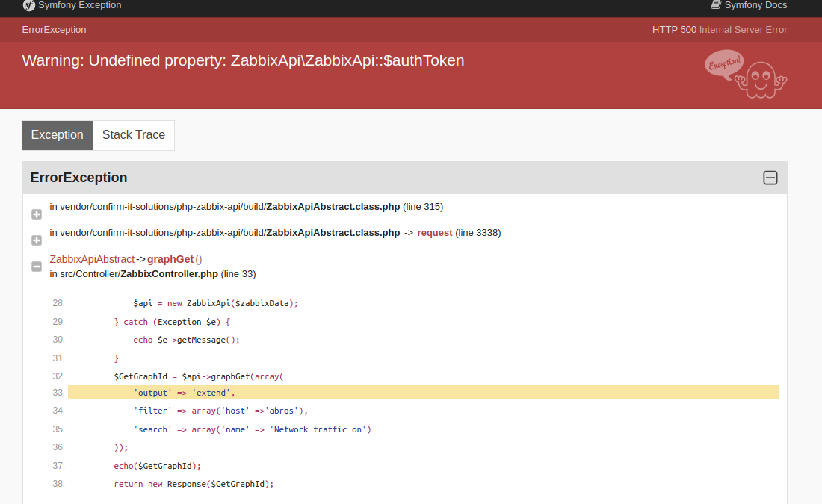Image resolution: width=822 pixels, height=504 pixels.
Task: Open the Symfony Docs link
Action: coord(755,5)
